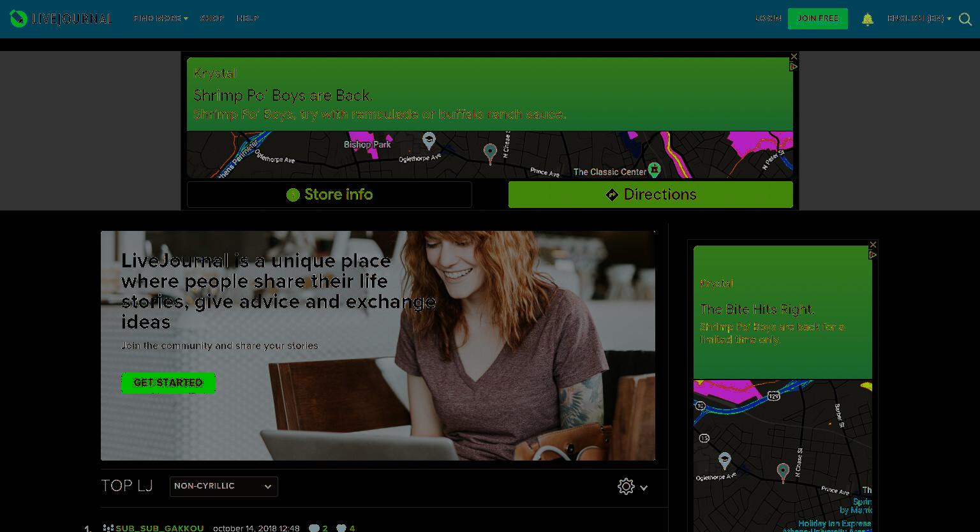Click 'Shrimp Po' Boys are Back.' headline
This screenshot has width=980, height=532.
[283, 96]
